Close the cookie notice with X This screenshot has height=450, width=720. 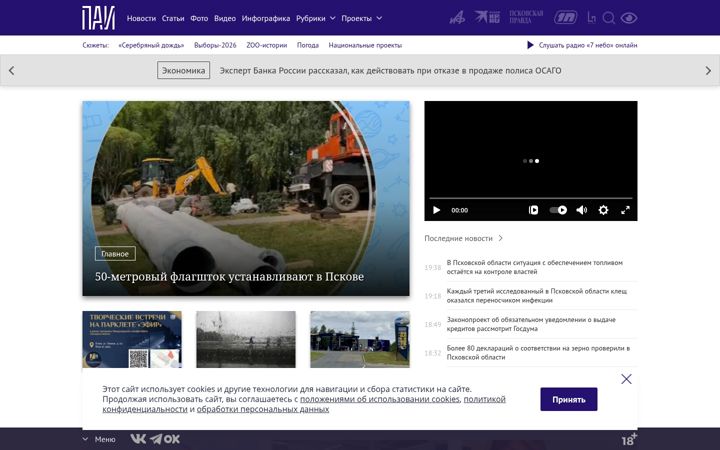point(626,379)
